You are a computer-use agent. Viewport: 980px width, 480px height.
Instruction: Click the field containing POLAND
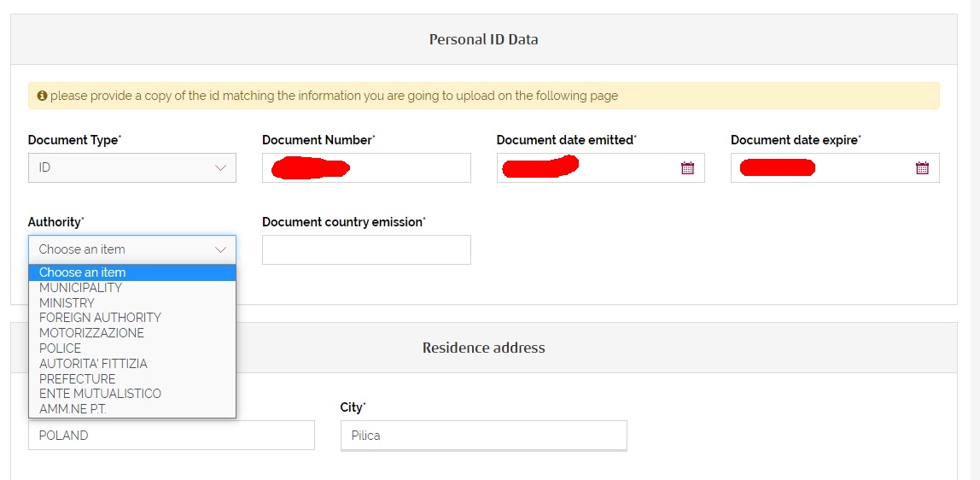click(172, 435)
